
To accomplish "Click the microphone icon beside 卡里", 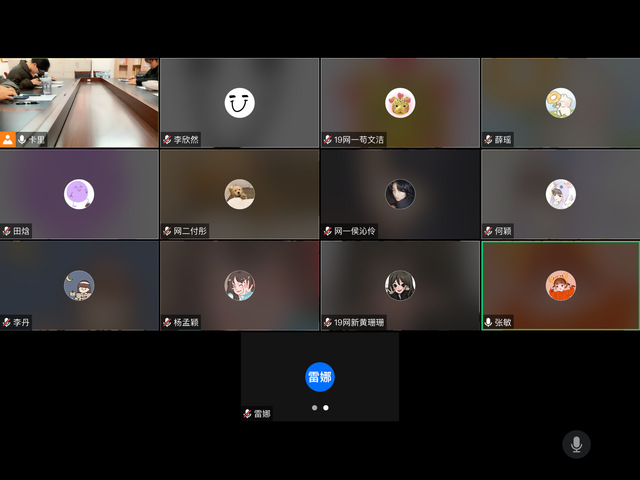I will pos(21,140).
